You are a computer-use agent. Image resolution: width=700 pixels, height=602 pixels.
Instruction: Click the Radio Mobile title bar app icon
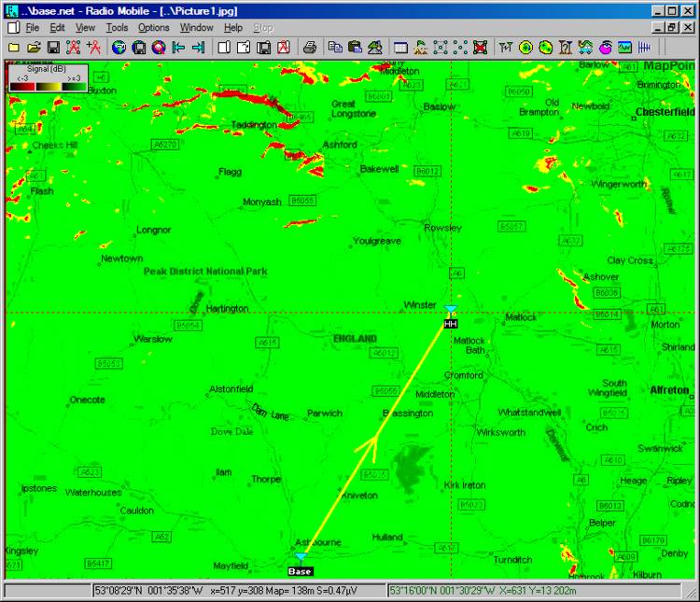tap(12, 10)
